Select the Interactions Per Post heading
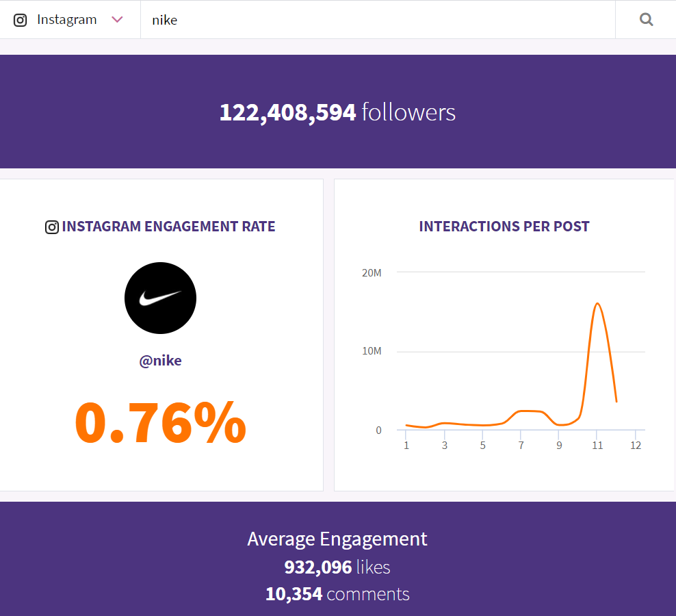 pos(504,227)
